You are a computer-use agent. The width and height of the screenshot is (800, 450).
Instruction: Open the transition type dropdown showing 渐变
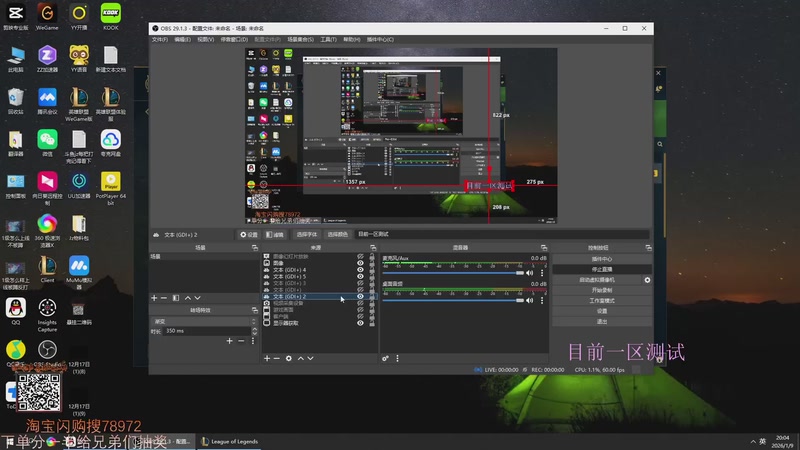point(204,321)
